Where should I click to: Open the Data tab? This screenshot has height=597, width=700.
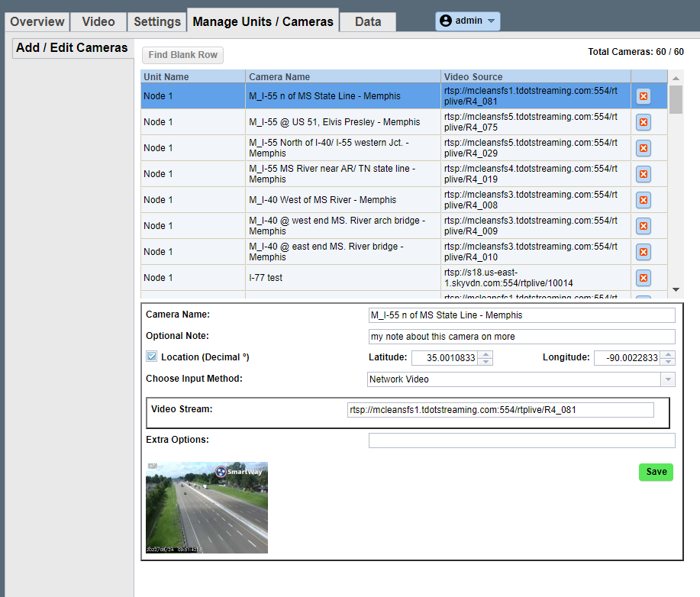368,22
